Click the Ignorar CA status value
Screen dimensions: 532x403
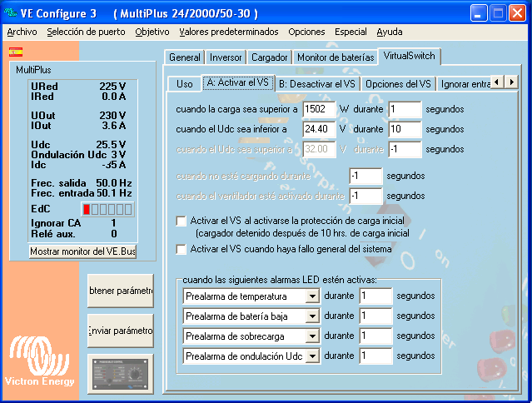(x=114, y=223)
